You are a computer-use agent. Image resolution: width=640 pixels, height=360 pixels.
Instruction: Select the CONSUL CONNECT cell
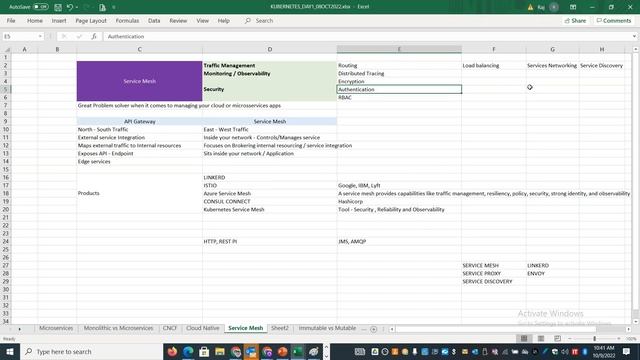point(269,201)
